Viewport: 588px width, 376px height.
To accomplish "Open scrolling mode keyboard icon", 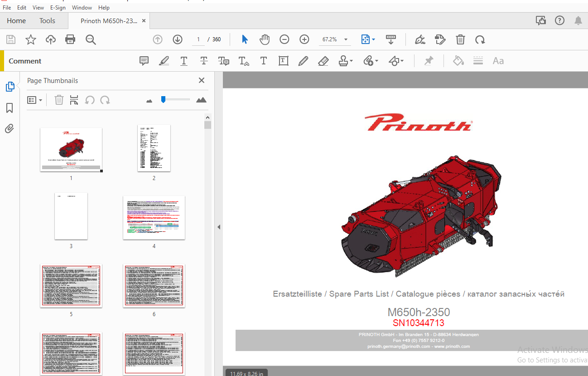I will [391, 39].
